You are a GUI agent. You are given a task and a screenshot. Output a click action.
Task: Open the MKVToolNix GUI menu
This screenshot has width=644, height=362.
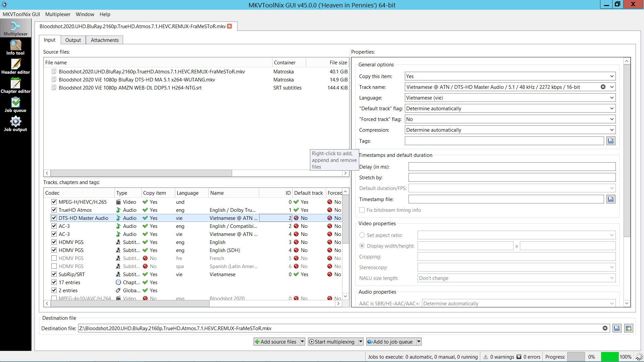[21, 14]
